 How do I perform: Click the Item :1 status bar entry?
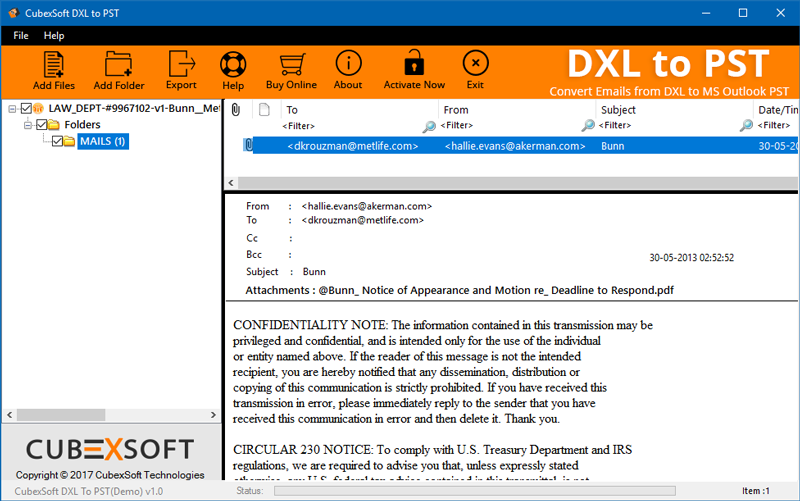pos(756,491)
